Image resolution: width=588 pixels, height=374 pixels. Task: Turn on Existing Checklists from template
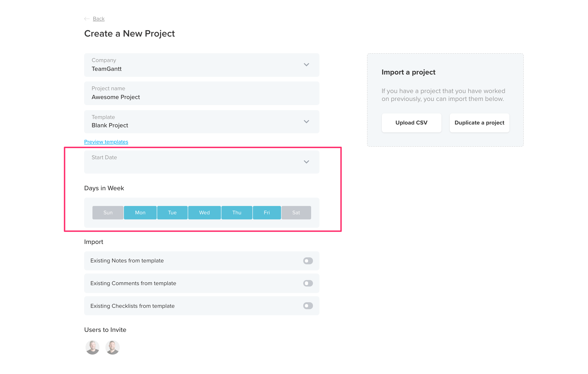click(308, 305)
